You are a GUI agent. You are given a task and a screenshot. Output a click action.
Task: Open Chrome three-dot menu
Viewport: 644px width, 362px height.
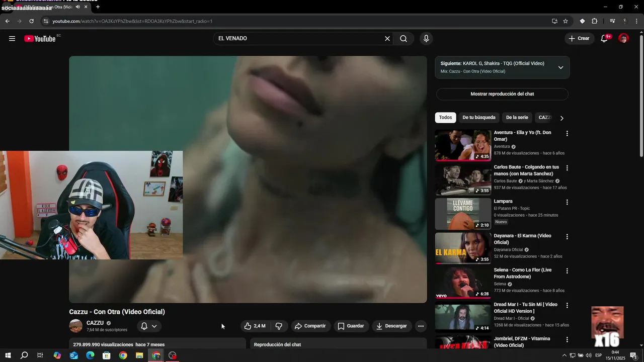point(636,21)
